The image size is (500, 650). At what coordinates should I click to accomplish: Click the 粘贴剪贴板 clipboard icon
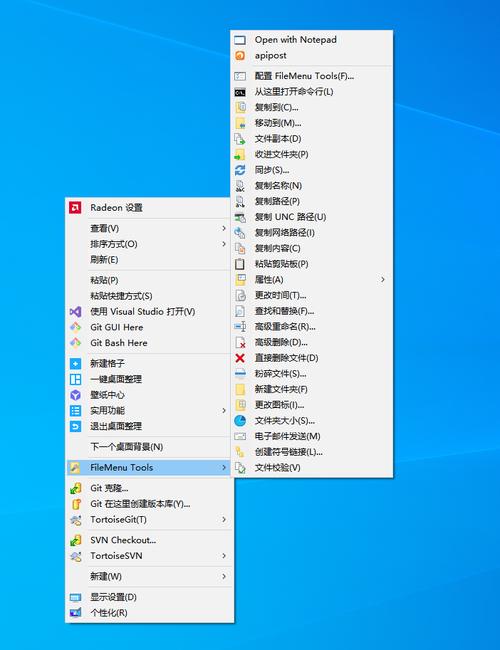[240, 264]
